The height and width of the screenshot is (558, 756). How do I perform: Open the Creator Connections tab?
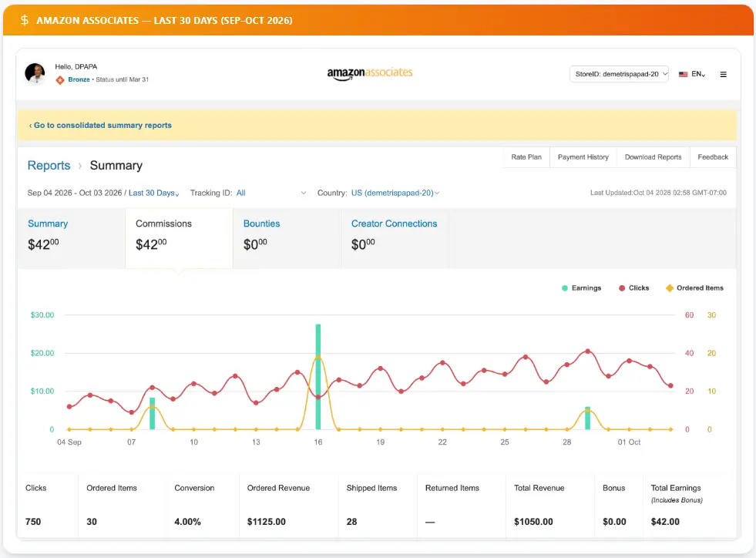tap(395, 237)
